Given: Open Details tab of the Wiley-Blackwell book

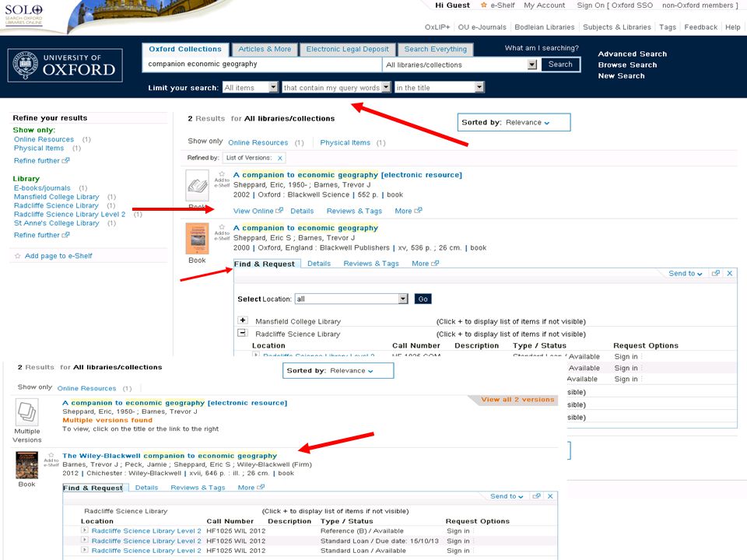Looking at the screenshot, I should [146, 488].
